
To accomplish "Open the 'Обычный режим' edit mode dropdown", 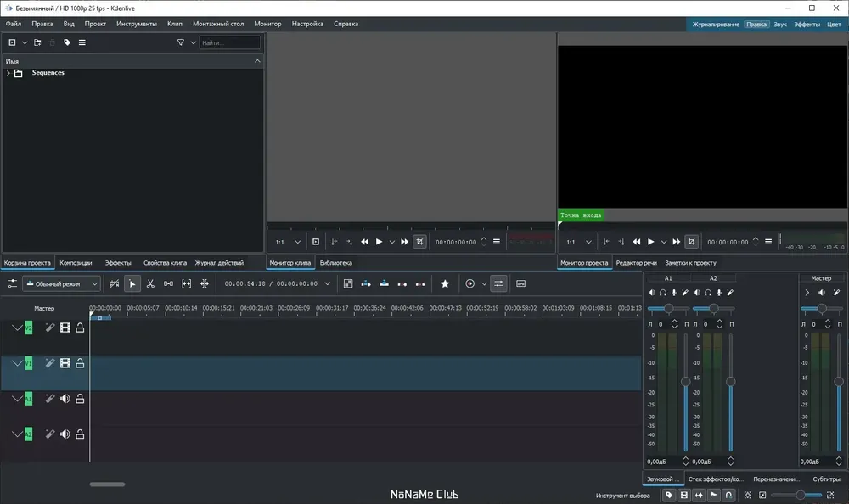I will (61, 283).
